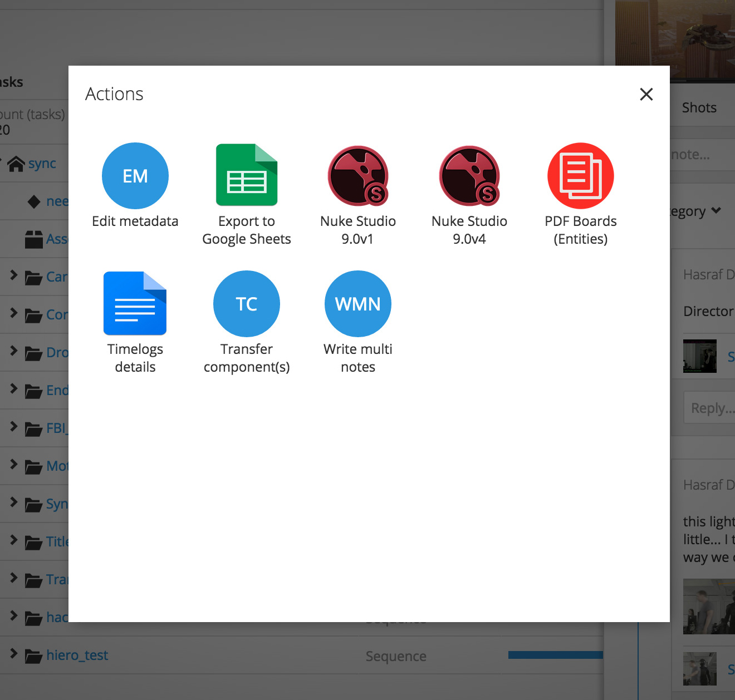Open the sync project link

42,164
